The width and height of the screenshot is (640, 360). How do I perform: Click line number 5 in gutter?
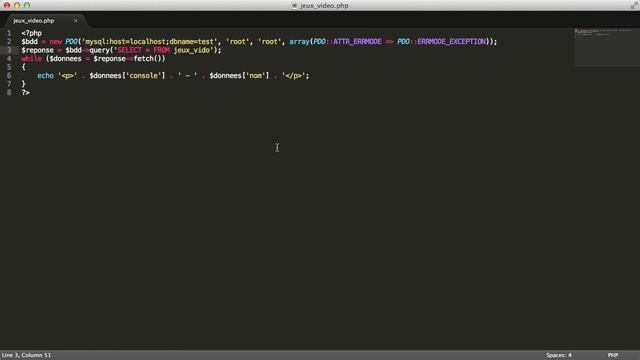pos(9,67)
